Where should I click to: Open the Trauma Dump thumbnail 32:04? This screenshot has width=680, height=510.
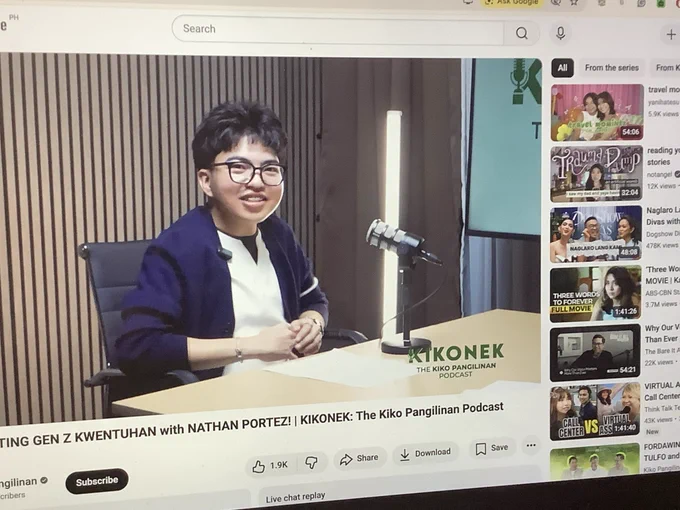click(596, 174)
